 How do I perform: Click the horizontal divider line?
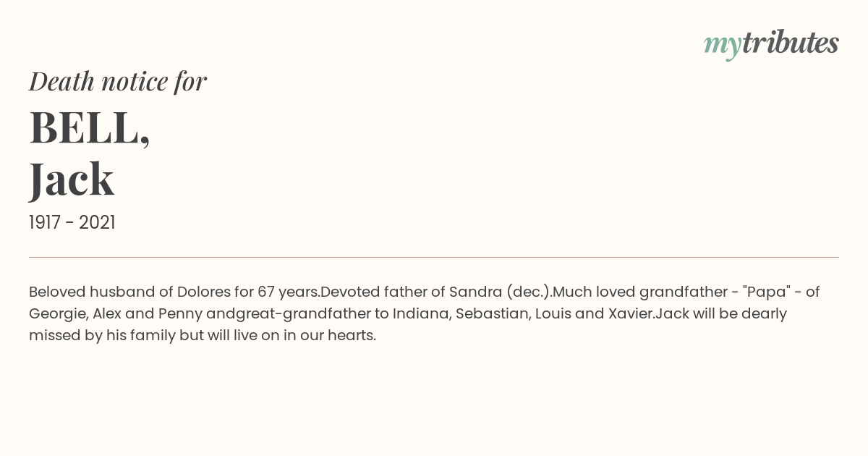click(434, 257)
